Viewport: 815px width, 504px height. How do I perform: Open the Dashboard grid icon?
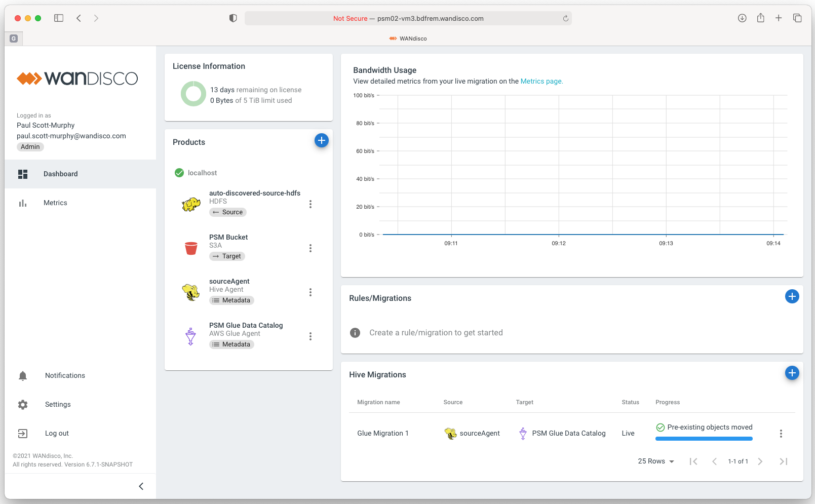point(23,174)
